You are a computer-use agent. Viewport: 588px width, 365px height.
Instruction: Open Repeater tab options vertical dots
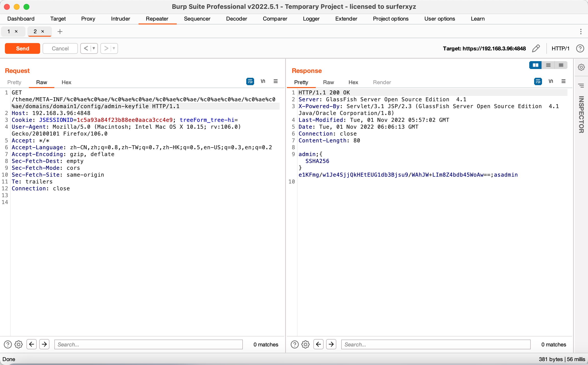[581, 32]
